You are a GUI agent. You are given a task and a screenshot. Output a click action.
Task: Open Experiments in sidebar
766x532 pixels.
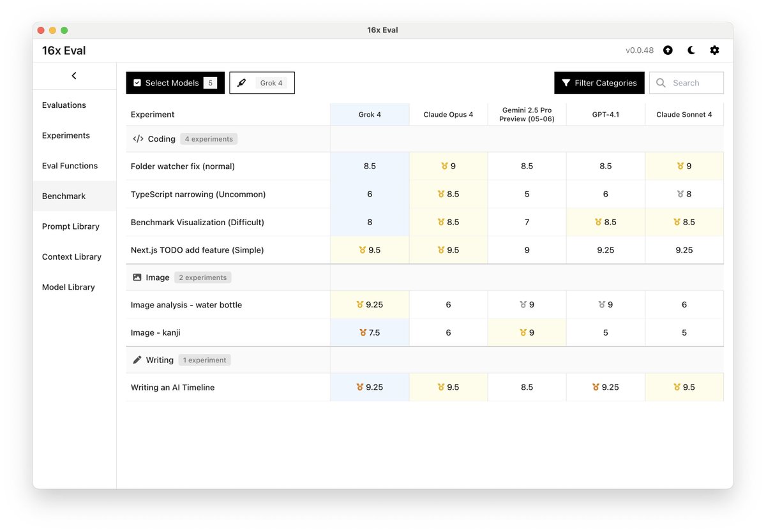(x=74, y=135)
